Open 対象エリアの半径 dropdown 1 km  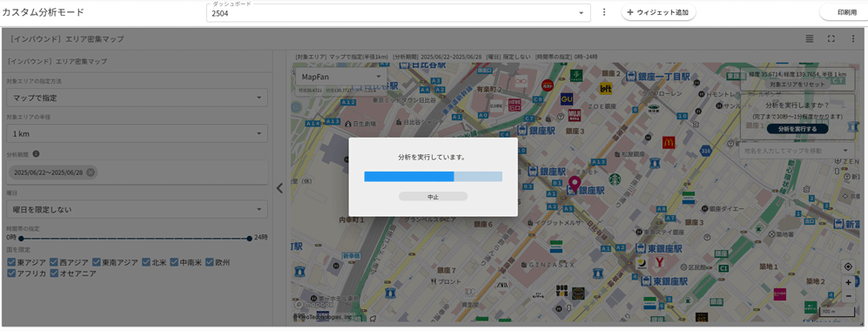[138, 133]
